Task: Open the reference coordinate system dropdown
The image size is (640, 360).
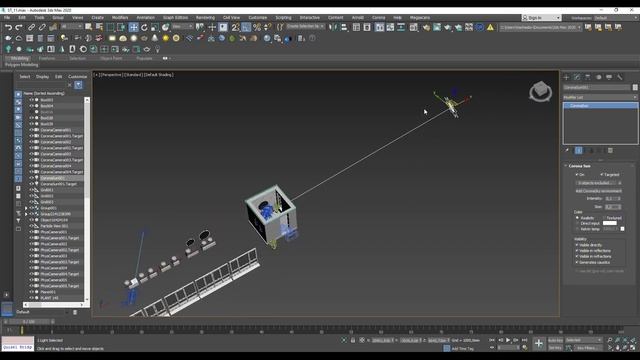Action: point(182,27)
